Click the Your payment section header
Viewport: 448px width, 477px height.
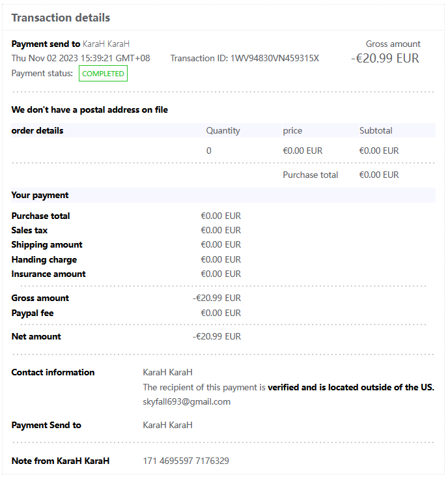point(40,195)
